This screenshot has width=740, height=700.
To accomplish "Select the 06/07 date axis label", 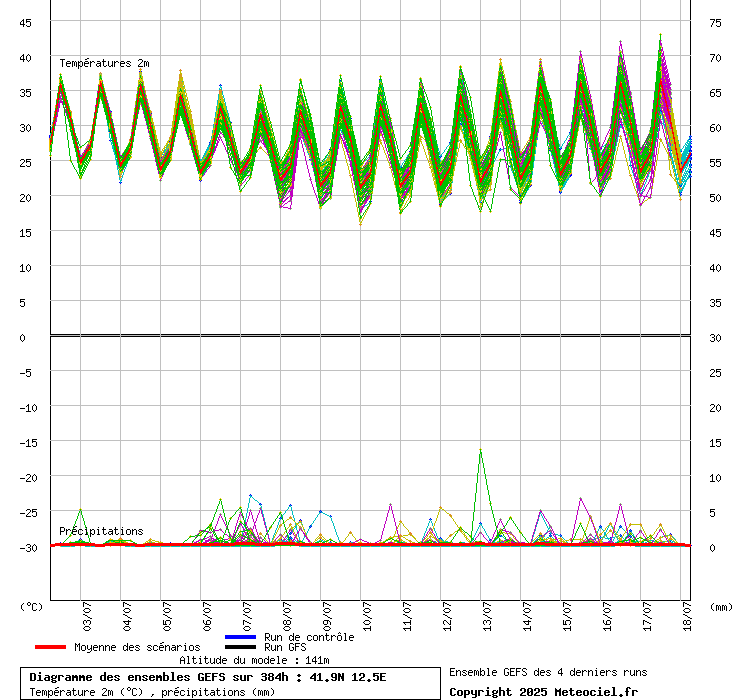I will (x=207, y=616).
